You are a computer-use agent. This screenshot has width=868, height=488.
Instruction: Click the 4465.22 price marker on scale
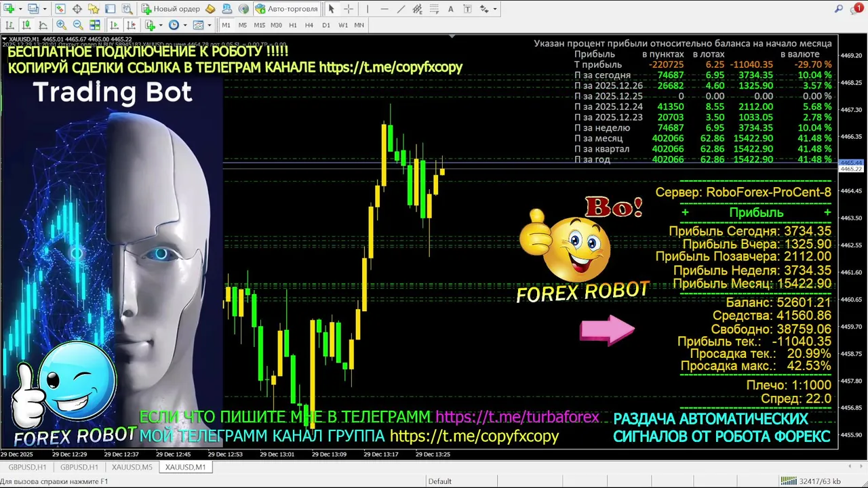point(851,169)
